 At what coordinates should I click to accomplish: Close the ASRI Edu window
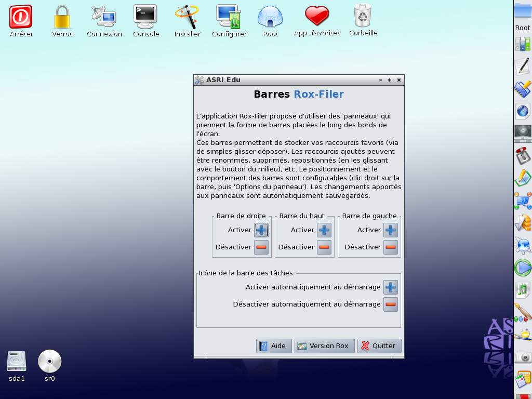tap(399, 80)
